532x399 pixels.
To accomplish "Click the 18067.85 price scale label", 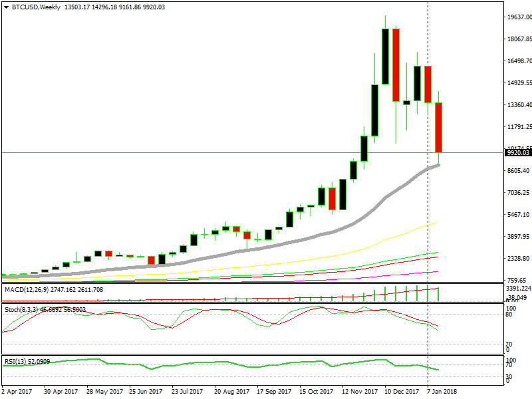I will point(519,39).
